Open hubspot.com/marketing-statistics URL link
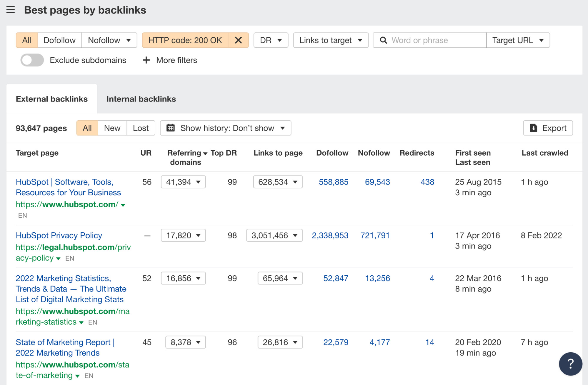 tap(73, 316)
